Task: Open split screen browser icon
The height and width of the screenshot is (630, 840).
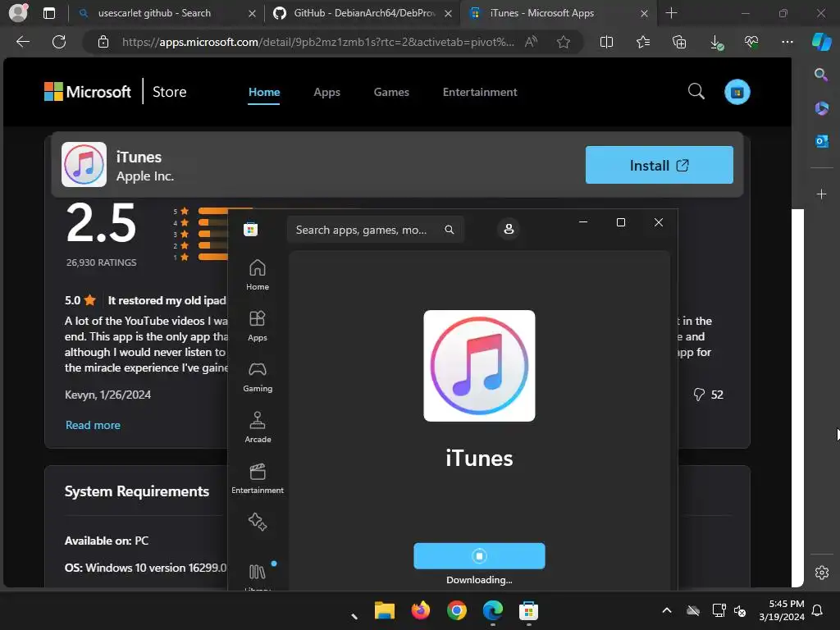Action: [x=606, y=42]
